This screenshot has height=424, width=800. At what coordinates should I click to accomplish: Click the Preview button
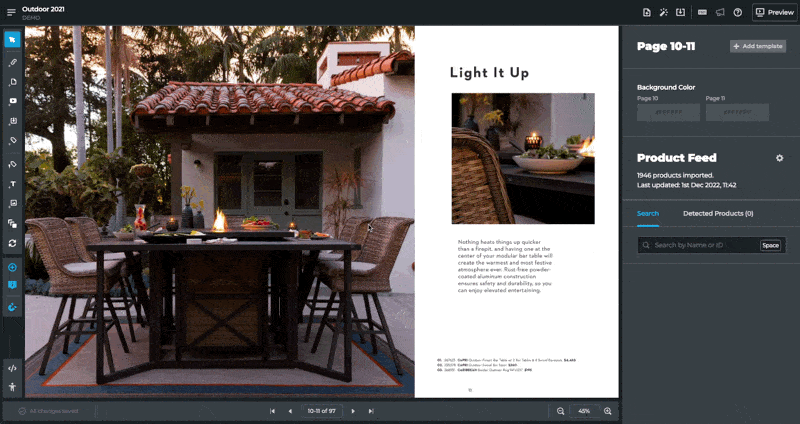774,12
